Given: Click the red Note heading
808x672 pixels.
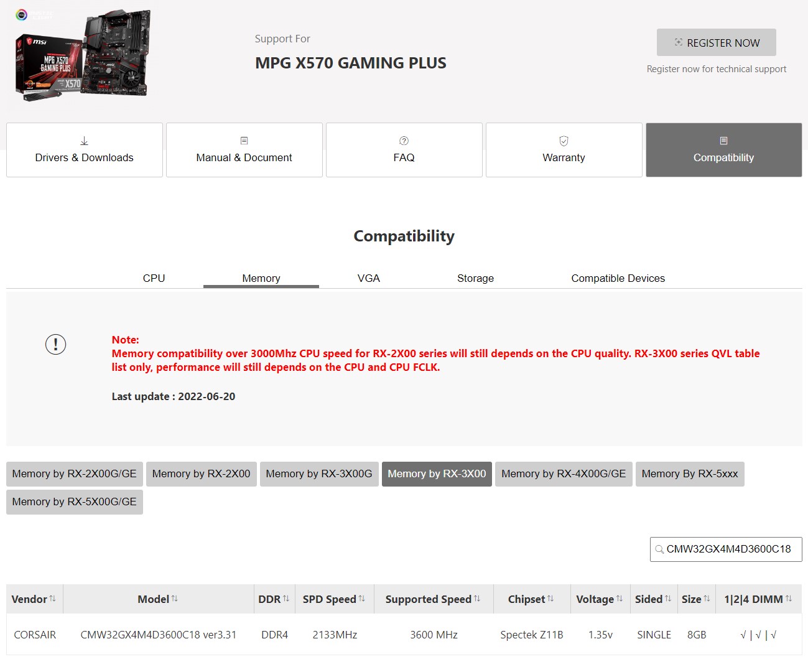Looking at the screenshot, I should [126, 340].
